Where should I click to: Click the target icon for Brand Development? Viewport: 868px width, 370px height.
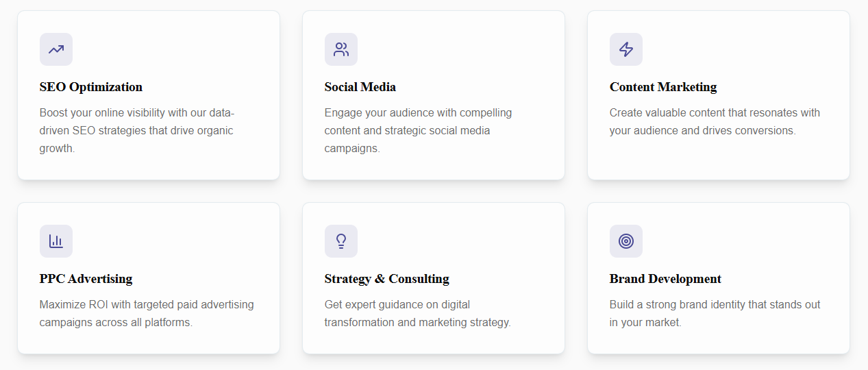(626, 241)
